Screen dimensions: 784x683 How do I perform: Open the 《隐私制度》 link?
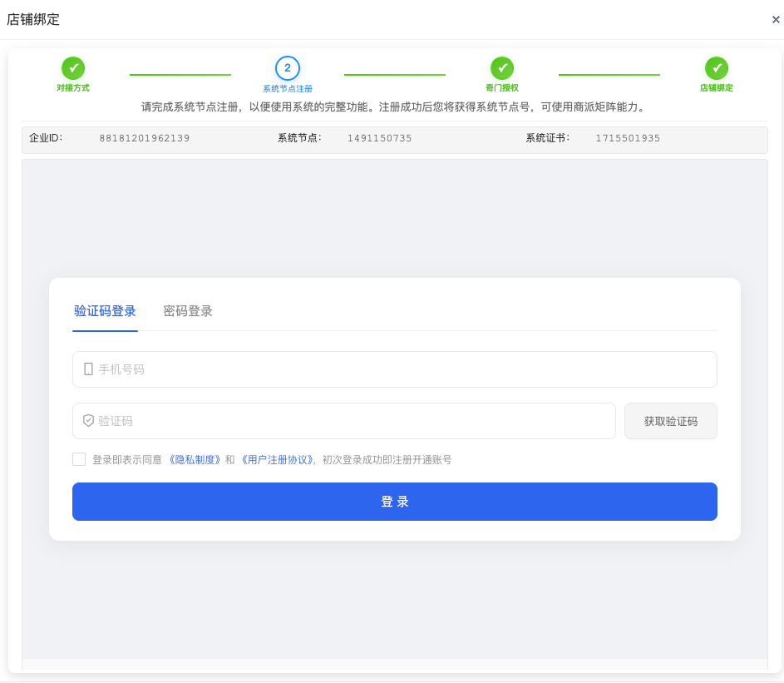pyautogui.click(x=195, y=459)
